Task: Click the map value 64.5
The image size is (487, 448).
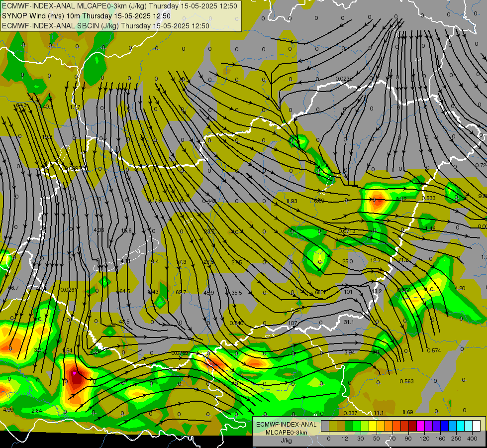Action: (125, 291)
